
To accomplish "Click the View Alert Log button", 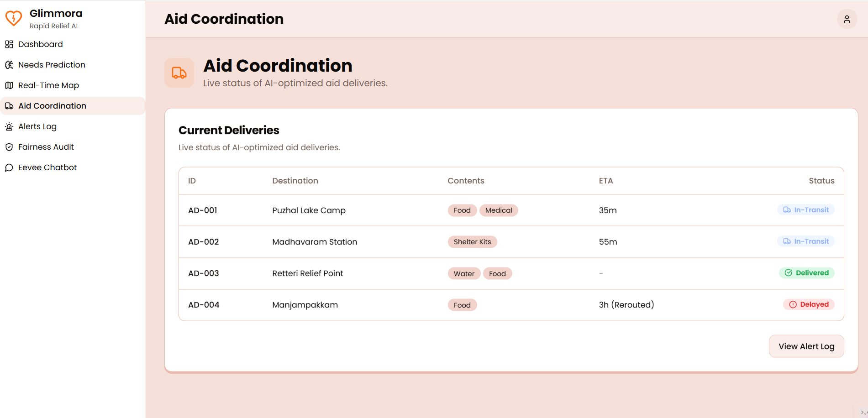I will point(806,346).
